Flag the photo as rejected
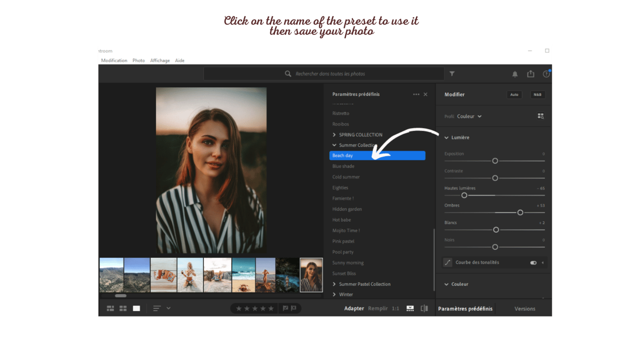 point(294,308)
